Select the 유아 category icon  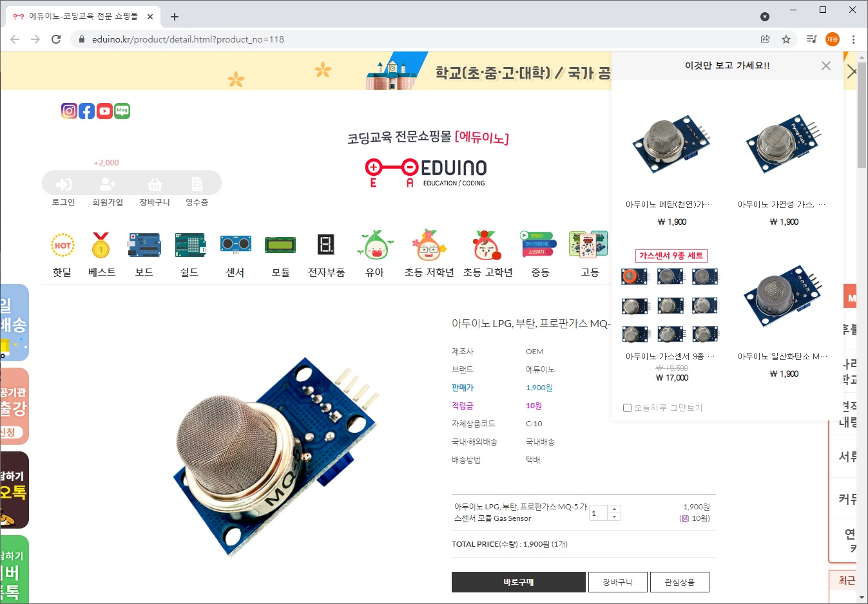point(375,245)
